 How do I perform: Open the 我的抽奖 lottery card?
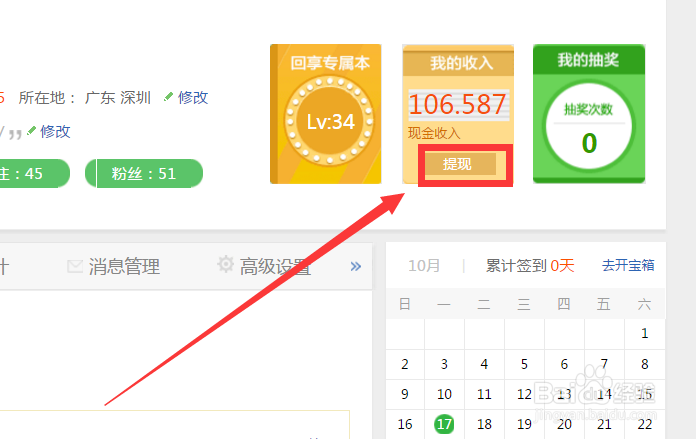(x=589, y=114)
